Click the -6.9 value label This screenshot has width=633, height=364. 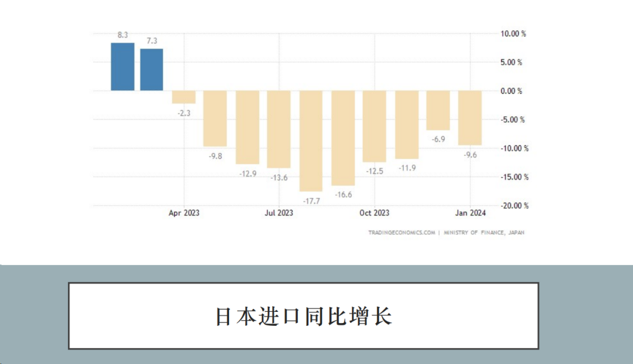[x=438, y=140]
